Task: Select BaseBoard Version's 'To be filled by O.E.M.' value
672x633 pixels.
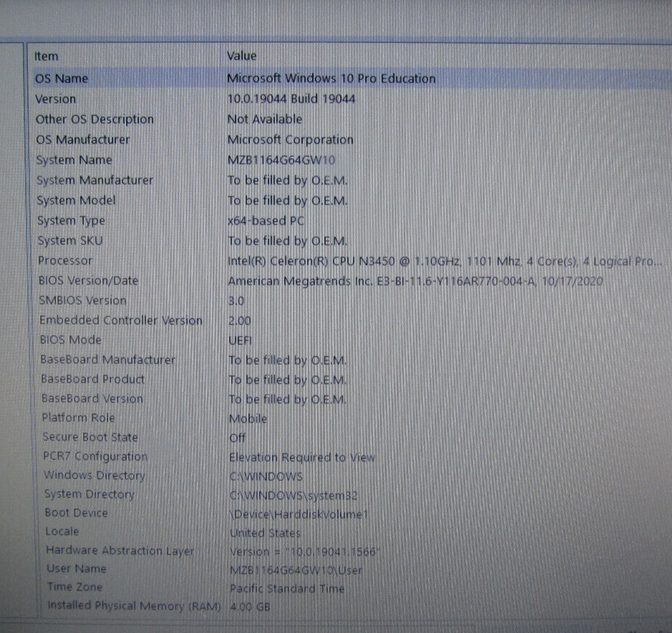Action: 288,399
